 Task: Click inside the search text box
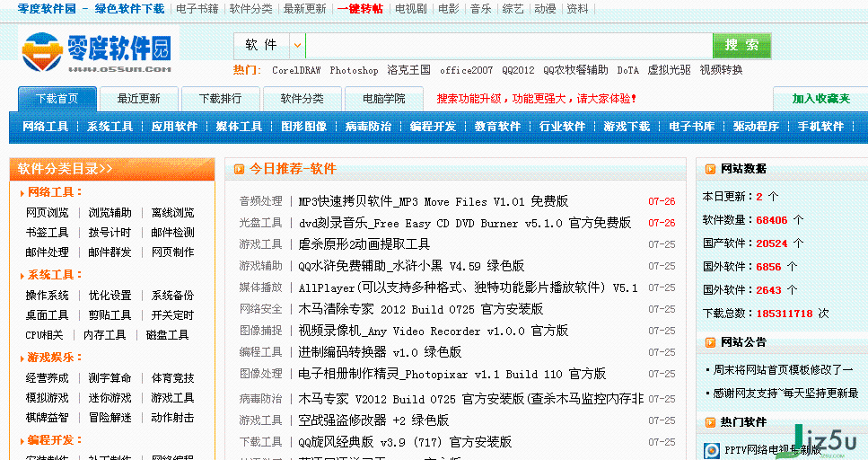[x=509, y=46]
